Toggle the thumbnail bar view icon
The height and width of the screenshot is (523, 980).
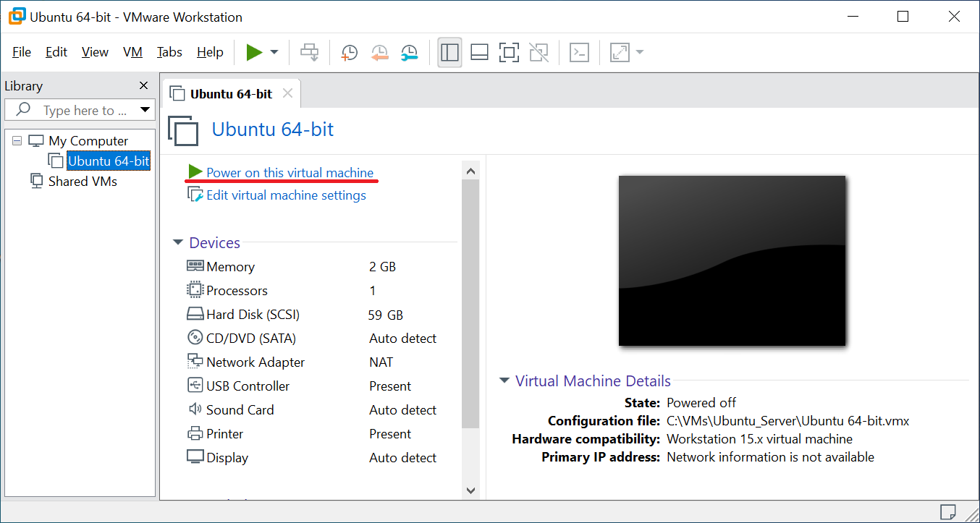479,52
